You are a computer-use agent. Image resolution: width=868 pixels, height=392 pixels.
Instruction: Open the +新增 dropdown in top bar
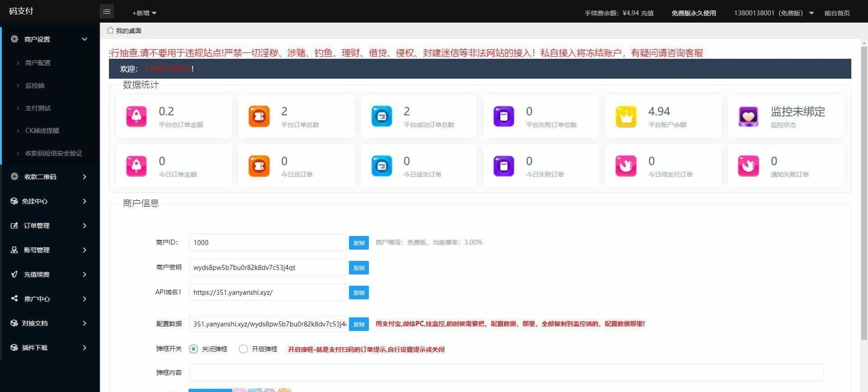[144, 13]
